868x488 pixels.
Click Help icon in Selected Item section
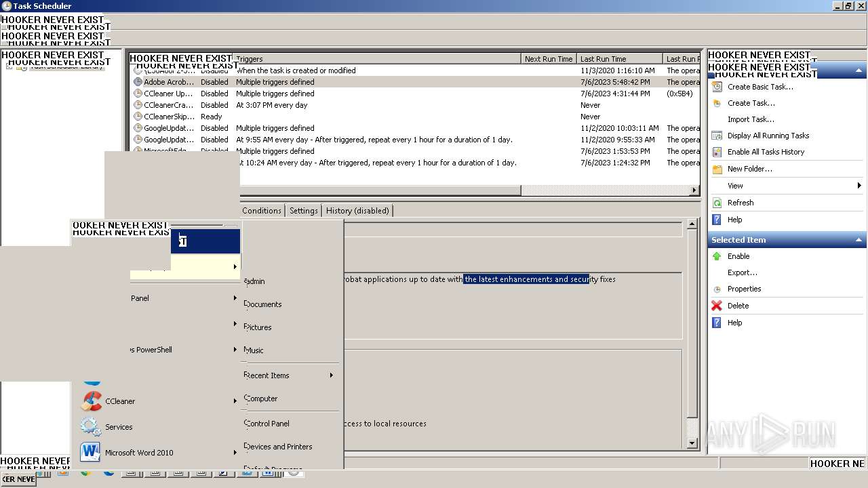717,323
